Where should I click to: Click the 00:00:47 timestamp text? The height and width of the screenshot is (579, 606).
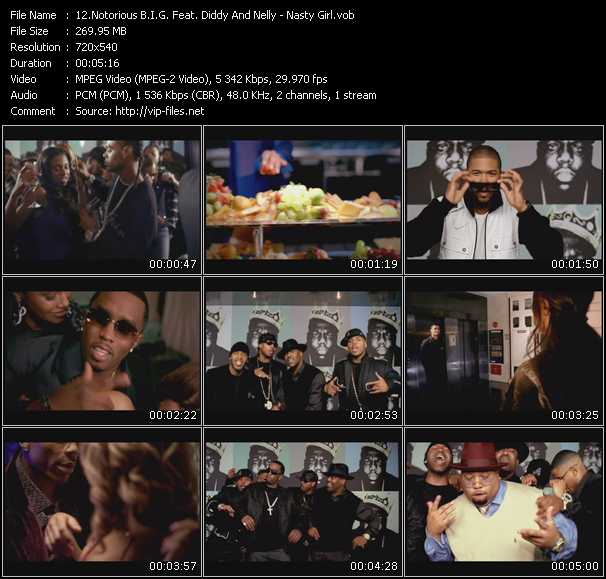(x=173, y=264)
